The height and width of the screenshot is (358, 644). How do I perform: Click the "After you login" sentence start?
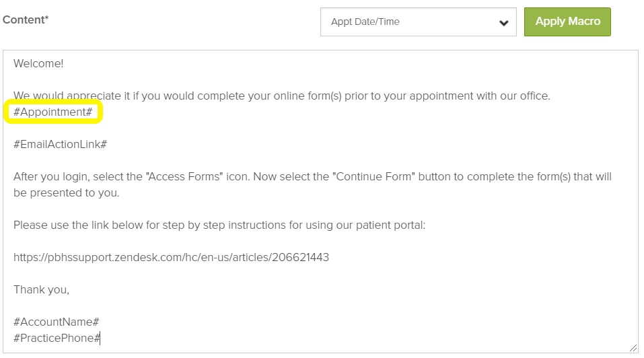point(48,176)
